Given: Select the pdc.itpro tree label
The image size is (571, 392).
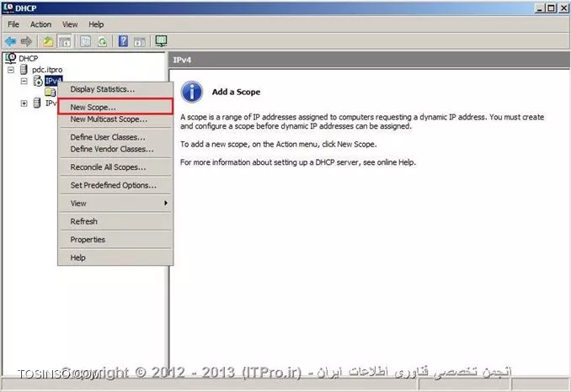Looking at the screenshot, I should click(47, 70).
